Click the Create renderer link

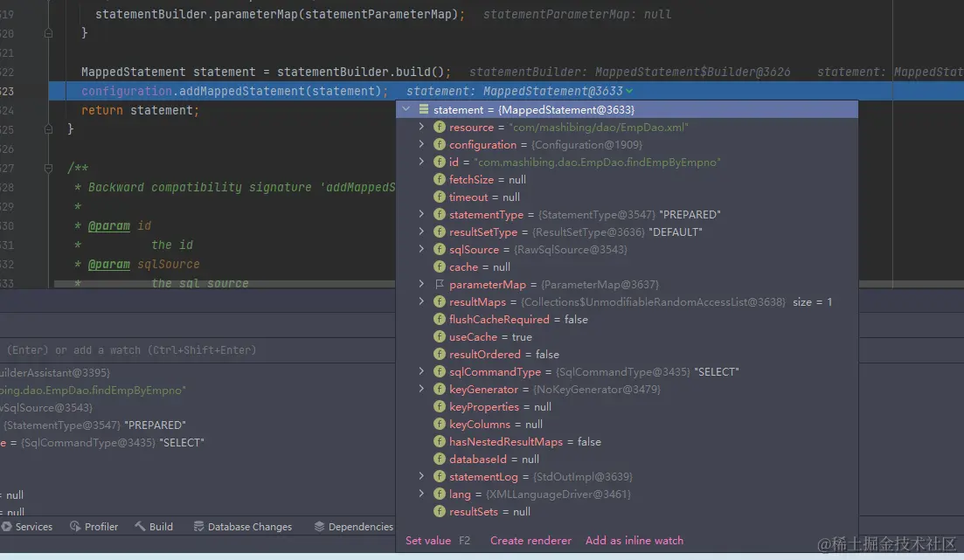coord(531,540)
